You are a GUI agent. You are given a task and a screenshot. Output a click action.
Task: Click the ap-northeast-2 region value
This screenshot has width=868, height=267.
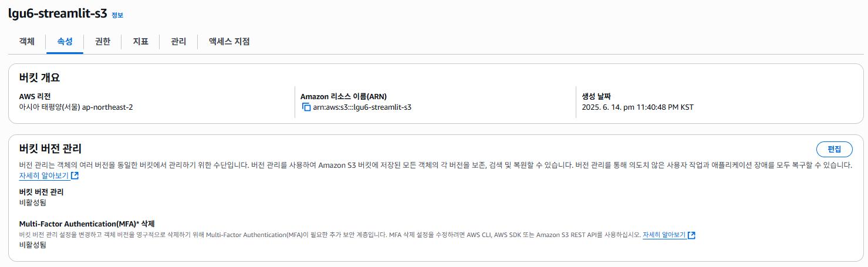107,107
